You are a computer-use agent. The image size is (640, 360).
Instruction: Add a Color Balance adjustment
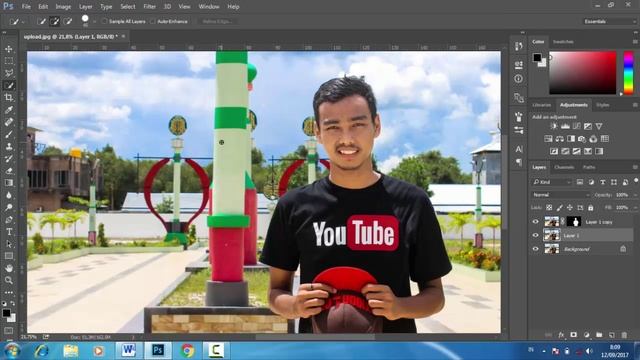(560, 139)
